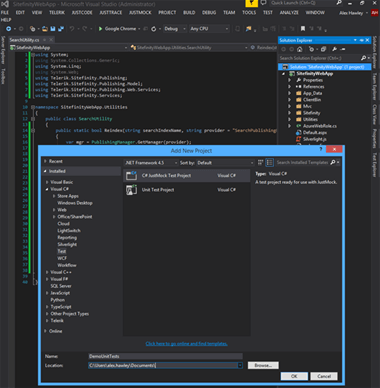
Task: Click search icon in Search Installed Templates
Action: (x=332, y=163)
